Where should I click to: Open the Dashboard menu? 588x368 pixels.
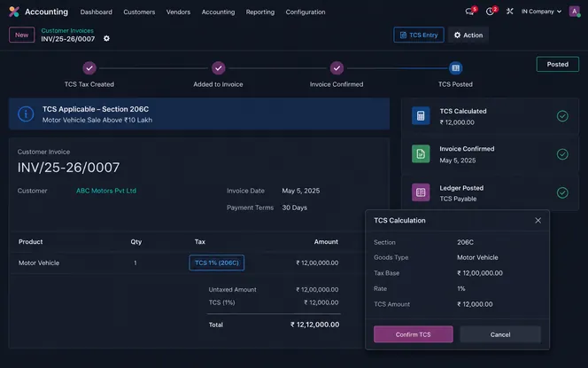96,12
